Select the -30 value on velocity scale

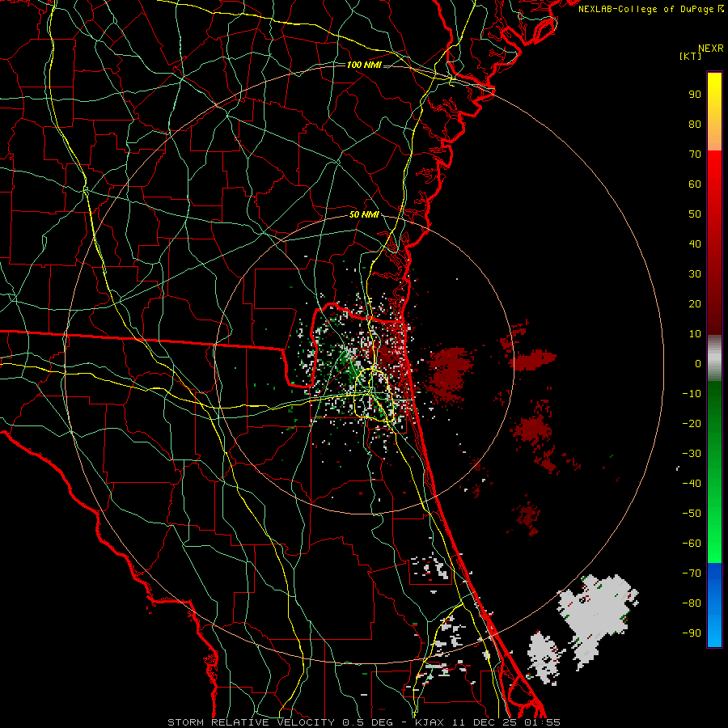click(692, 454)
